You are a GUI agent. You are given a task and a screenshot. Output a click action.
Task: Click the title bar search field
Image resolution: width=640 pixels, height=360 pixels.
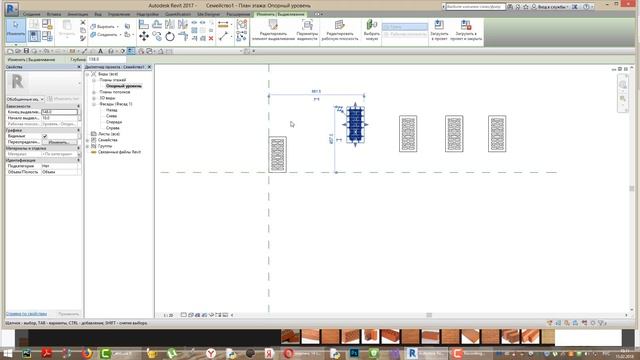(x=476, y=7)
